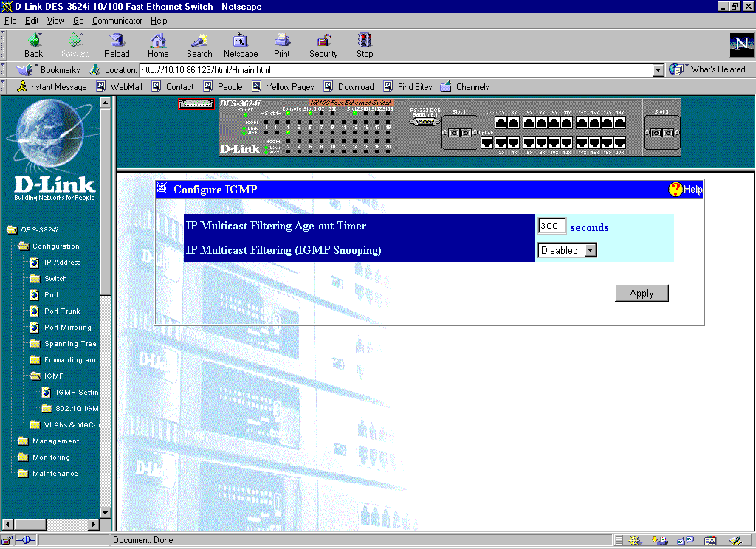Expand the Management folder in sidebar
This screenshot has width=756, height=549.
pos(23,441)
